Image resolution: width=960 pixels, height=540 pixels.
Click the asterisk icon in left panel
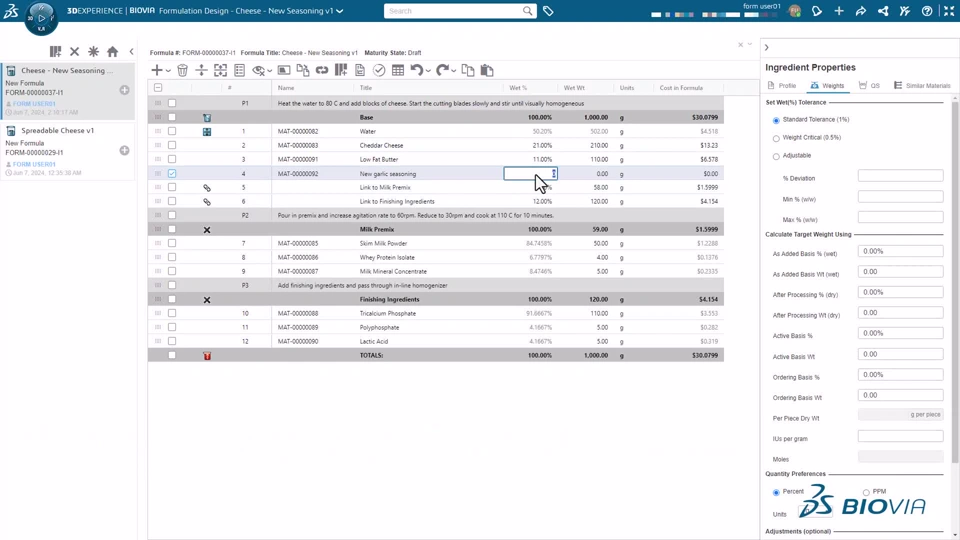pos(94,52)
